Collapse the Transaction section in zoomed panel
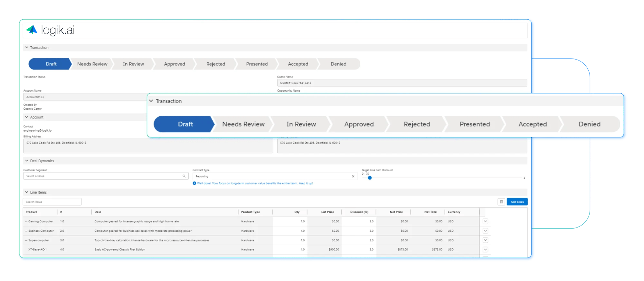644x281 pixels. pos(151,101)
